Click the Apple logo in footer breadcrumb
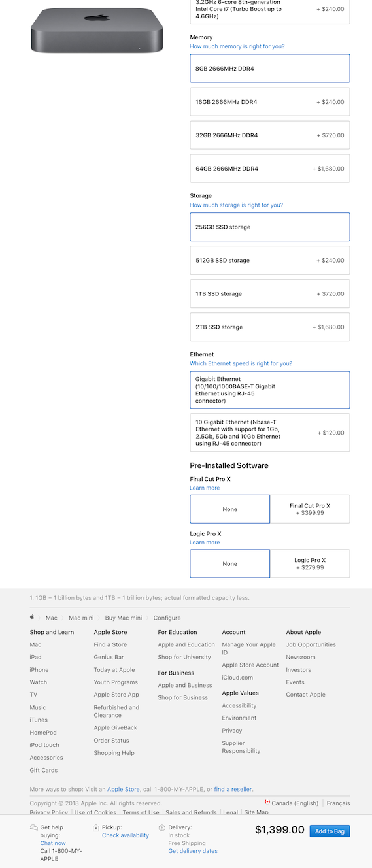Viewport: 372px width, 868px height. click(x=32, y=617)
